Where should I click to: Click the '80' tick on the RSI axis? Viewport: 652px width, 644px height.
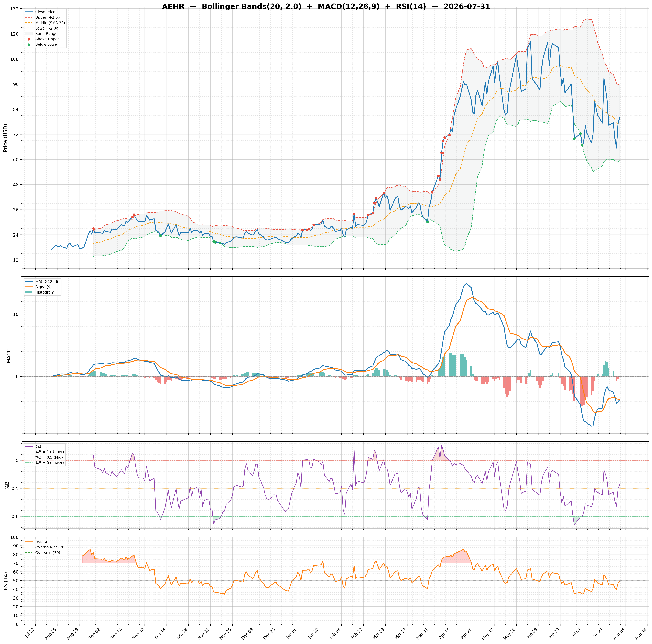(x=15, y=555)
